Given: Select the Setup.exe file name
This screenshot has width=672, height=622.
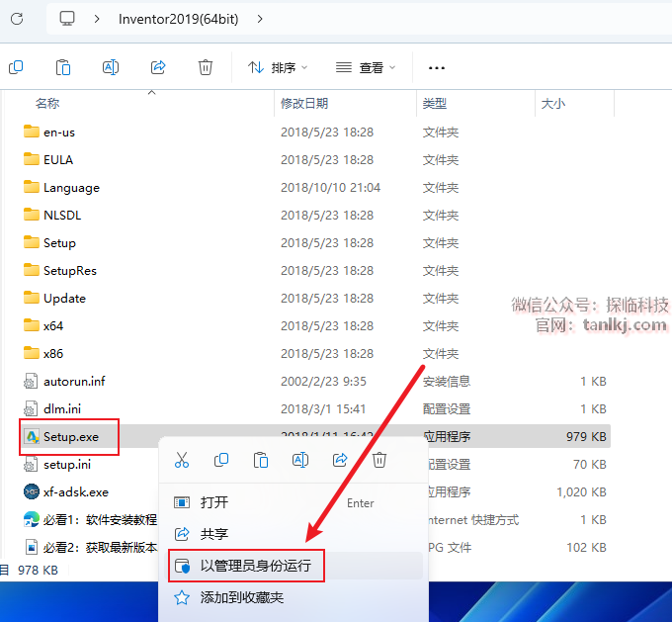Looking at the screenshot, I should click(x=71, y=437).
